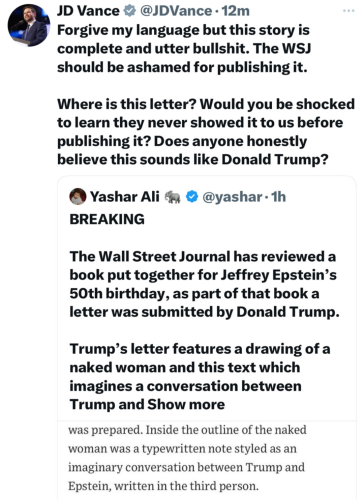Image resolution: width=364 pixels, height=500 pixels.
Task: Click the Yashar Ali display name
Action: point(125,197)
